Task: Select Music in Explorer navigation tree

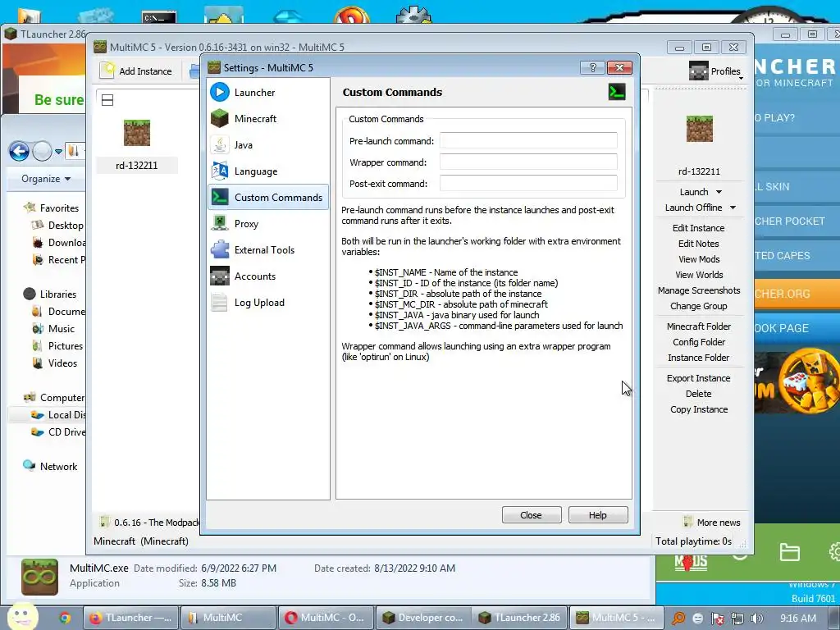Action: [53, 328]
